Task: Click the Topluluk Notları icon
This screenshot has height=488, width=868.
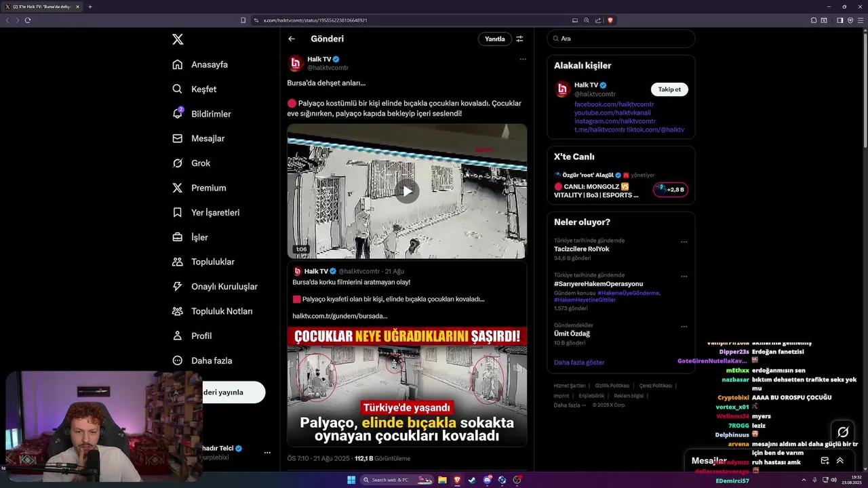Action: 178,311
